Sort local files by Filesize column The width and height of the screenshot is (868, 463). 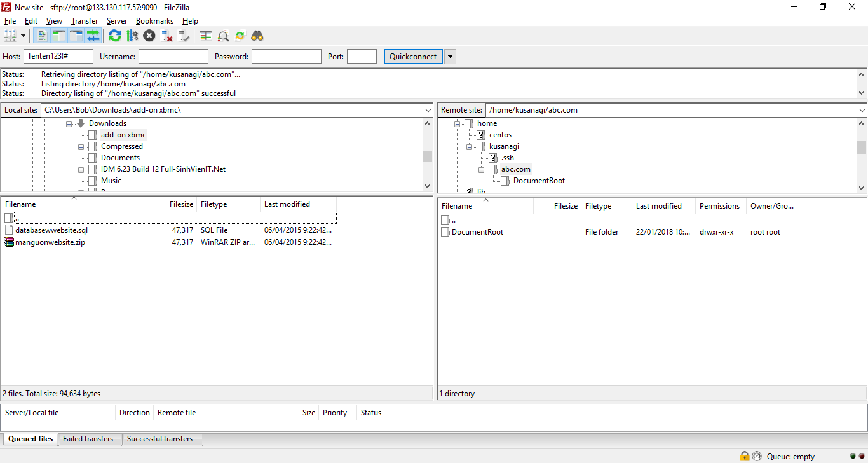pyautogui.click(x=171, y=204)
